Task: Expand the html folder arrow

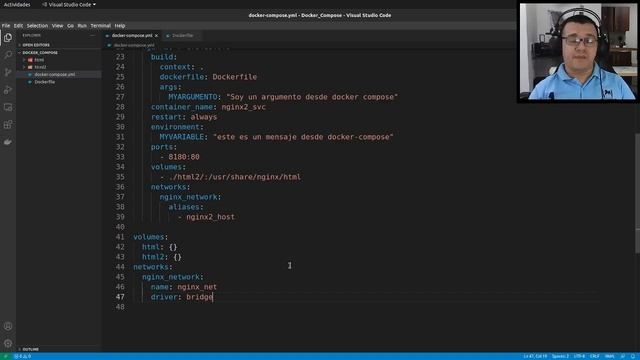Action: click(24, 60)
